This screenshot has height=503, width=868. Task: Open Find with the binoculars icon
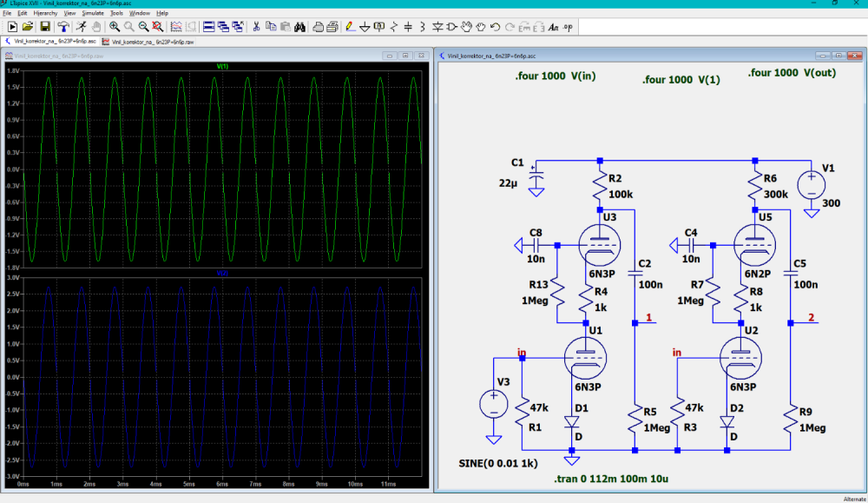pos(299,27)
